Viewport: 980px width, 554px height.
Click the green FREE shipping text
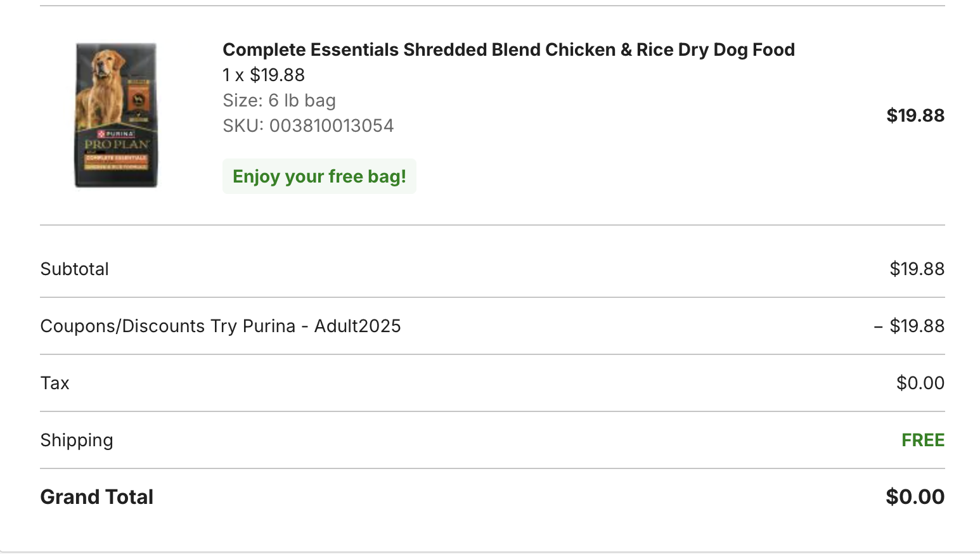922,440
